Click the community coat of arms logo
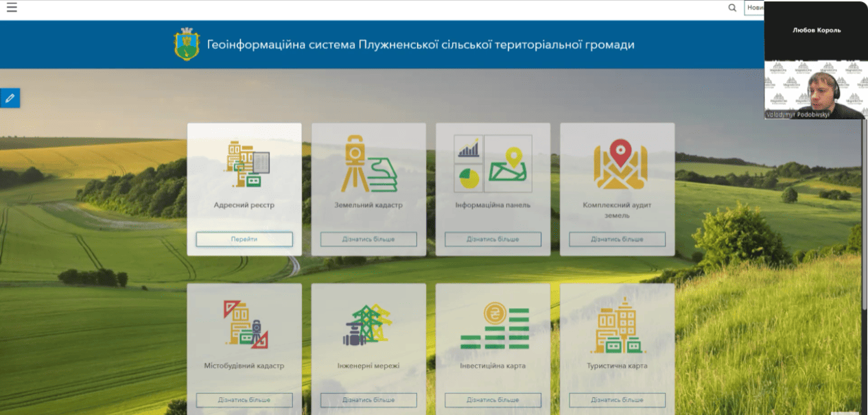Screen dimensions: 868x415 [187, 45]
